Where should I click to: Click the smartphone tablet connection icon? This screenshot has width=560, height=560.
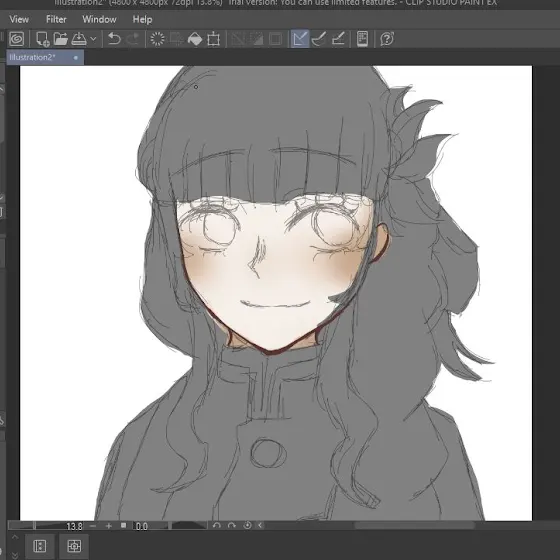point(362,39)
